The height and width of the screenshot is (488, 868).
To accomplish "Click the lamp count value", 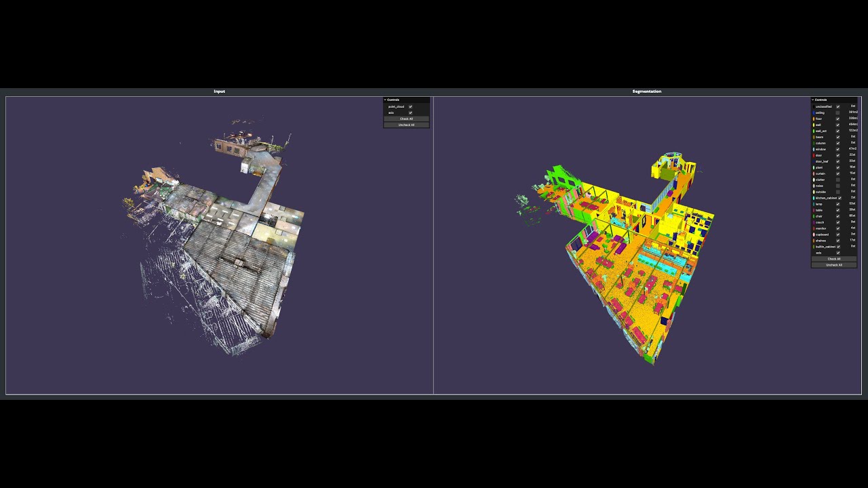I will [x=853, y=204].
